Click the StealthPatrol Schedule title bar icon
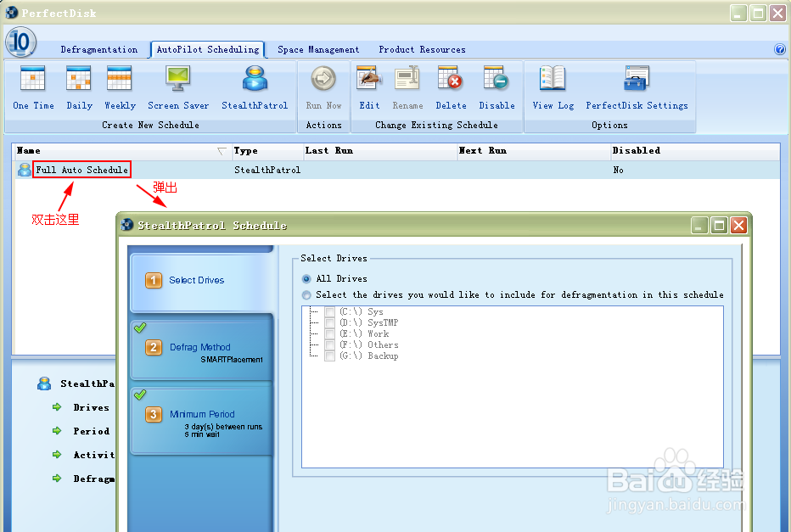Screen dimensions: 791x532 pyautogui.click(x=127, y=225)
